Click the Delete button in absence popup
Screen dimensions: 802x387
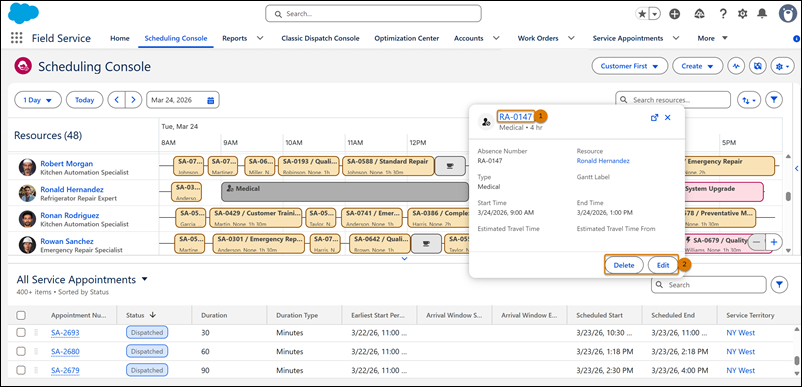624,265
